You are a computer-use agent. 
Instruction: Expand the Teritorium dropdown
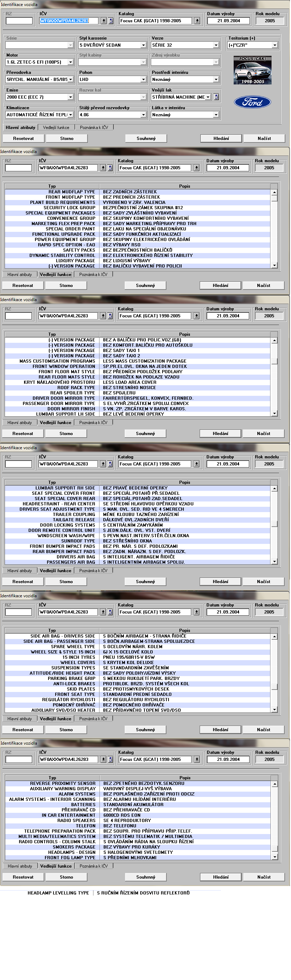(x=275, y=45)
